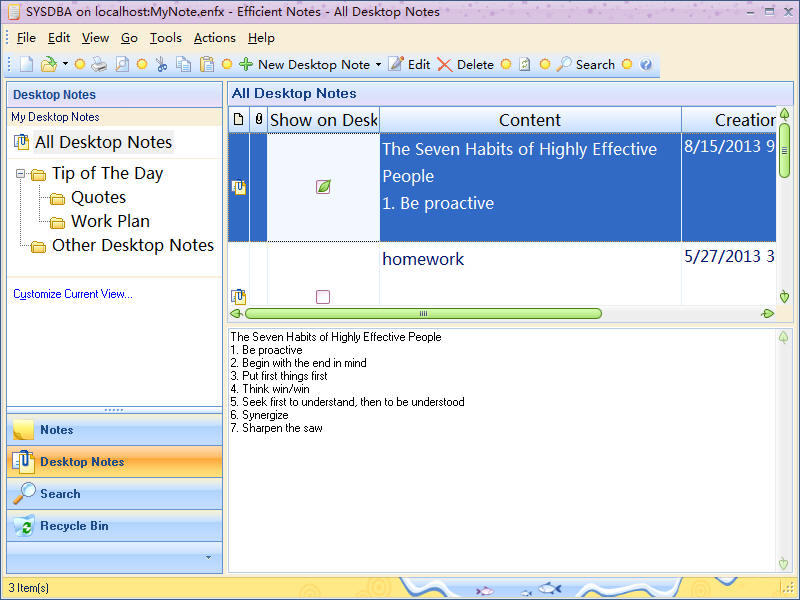Click the sidebar splitter grip dots above Notes
The height and width of the screenshot is (600, 800).
[x=114, y=410]
